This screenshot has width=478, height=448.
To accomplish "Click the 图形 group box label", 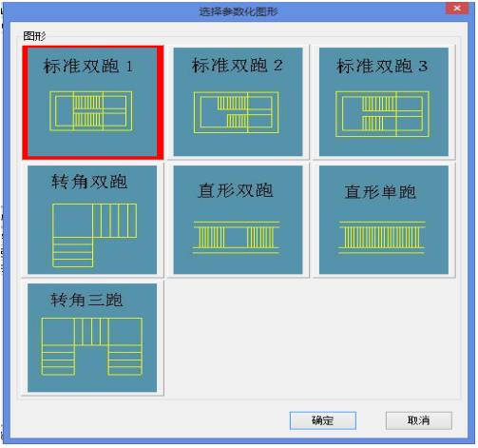I will [x=34, y=36].
